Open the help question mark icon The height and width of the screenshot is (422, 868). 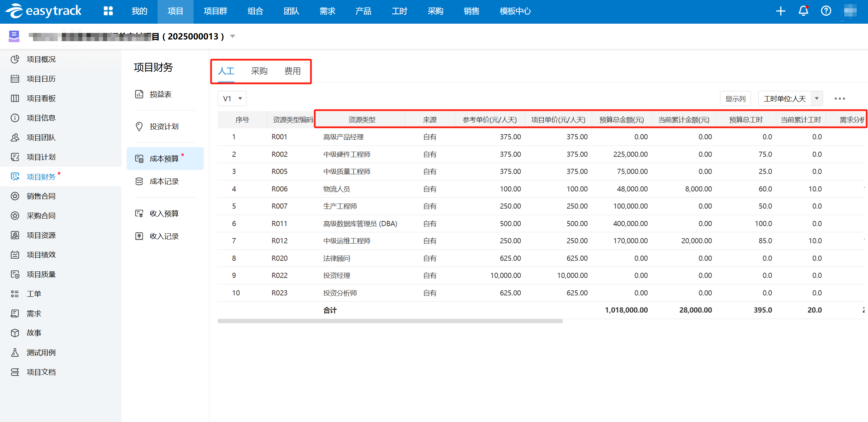coord(826,11)
